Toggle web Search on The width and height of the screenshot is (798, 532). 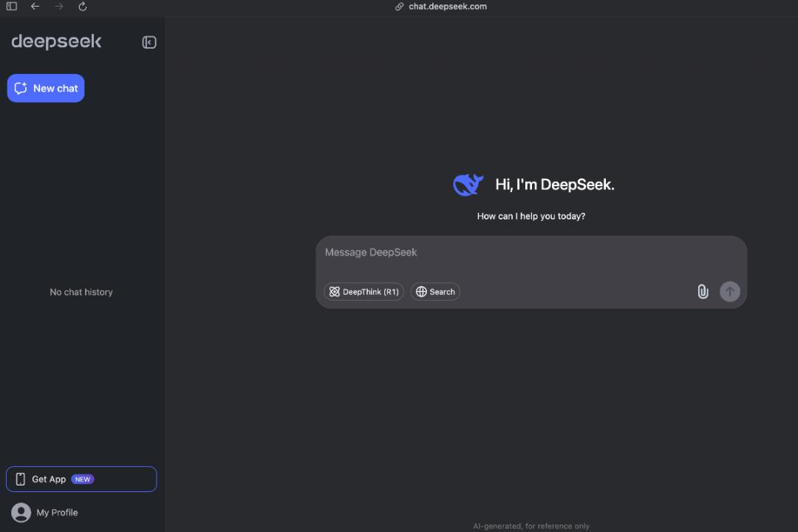pos(435,292)
